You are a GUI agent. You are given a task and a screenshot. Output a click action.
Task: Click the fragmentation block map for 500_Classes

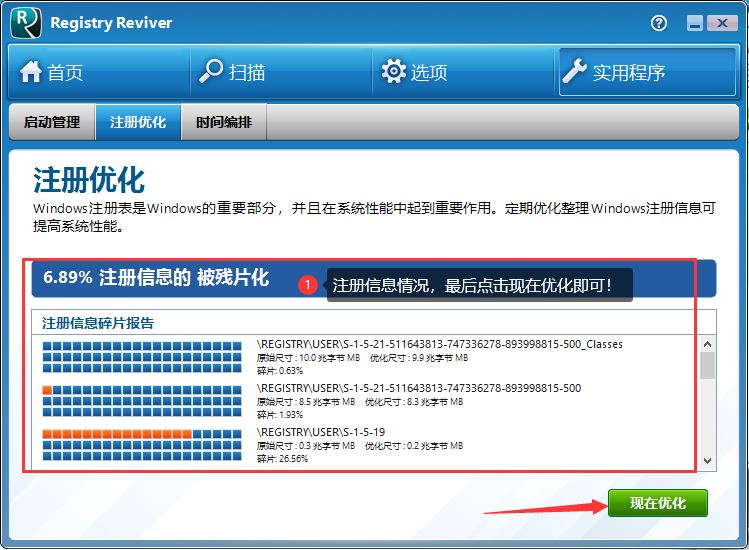[x=142, y=357]
